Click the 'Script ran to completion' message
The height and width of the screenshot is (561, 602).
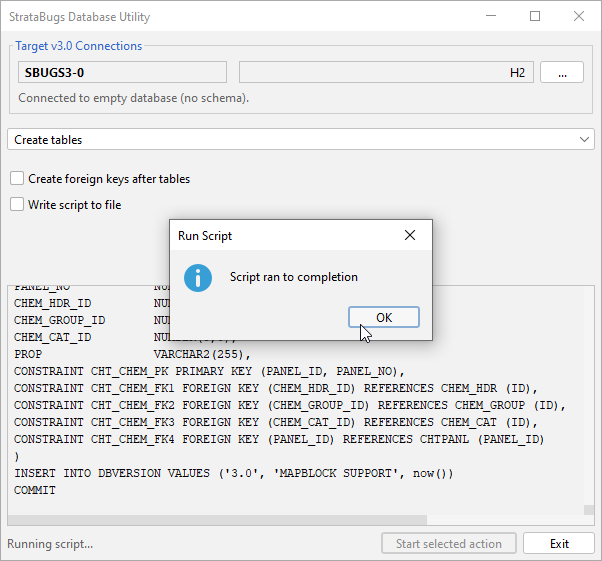[x=294, y=277]
